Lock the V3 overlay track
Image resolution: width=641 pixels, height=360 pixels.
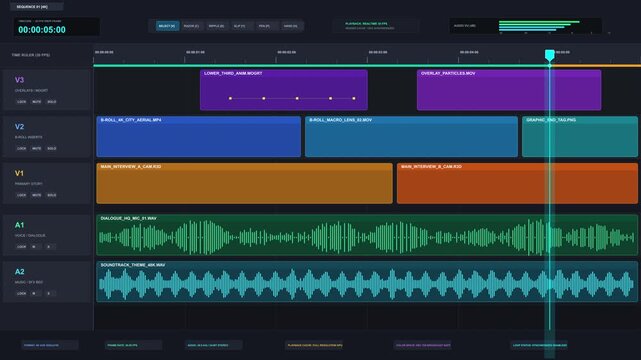pyautogui.click(x=22, y=102)
